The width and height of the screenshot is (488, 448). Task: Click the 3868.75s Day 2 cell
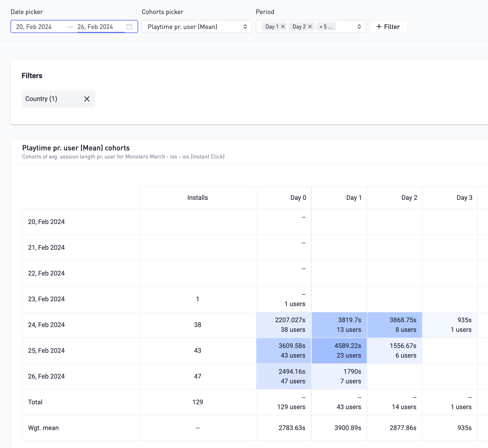pos(394,325)
